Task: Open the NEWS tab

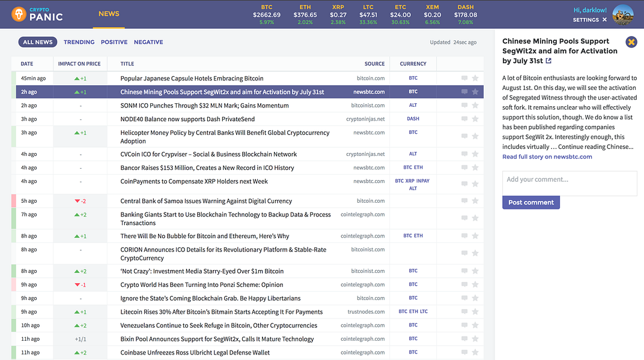Action: (109, 14)
